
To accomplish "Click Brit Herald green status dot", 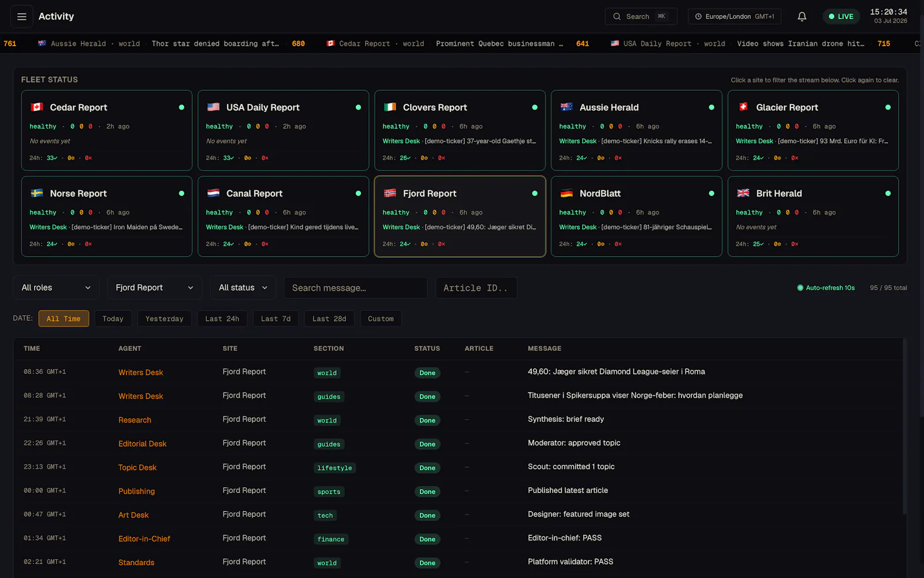I will pyautogui.click(x=888, y=194).
